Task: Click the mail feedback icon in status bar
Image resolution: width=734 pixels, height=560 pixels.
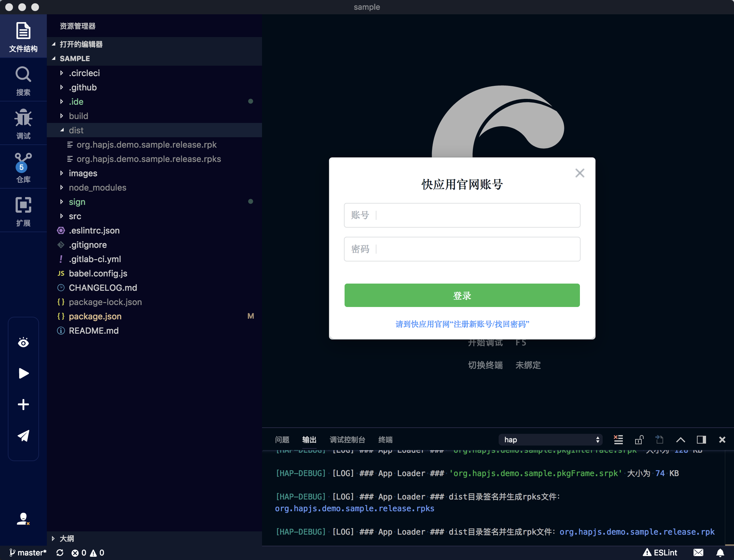Action: pyautogui.click(x=698, y=553)
